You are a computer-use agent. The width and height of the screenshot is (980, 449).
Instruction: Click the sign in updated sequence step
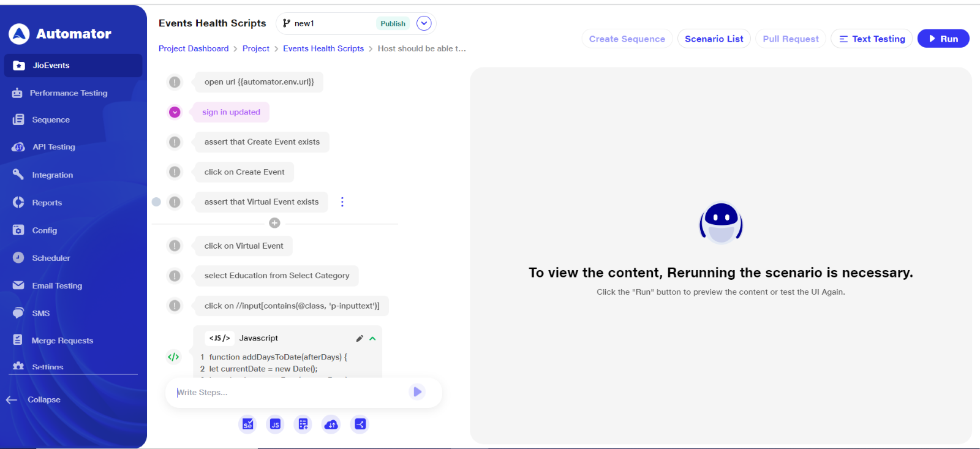pos(232,112)
